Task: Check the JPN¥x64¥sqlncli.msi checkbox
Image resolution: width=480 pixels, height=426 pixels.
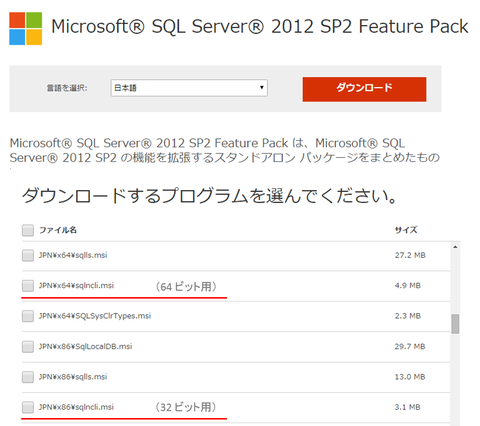Action: pos(28,286)
